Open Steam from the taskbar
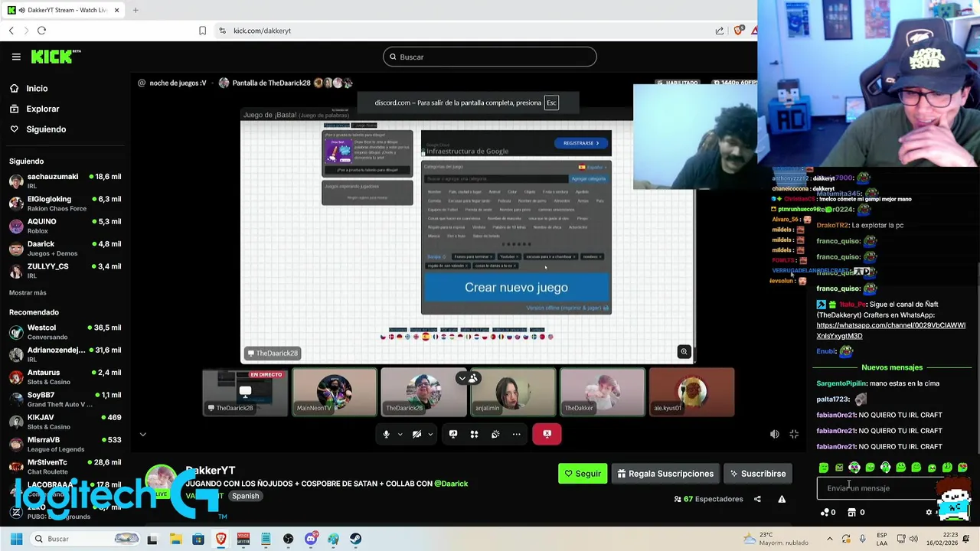 (355, 539)
